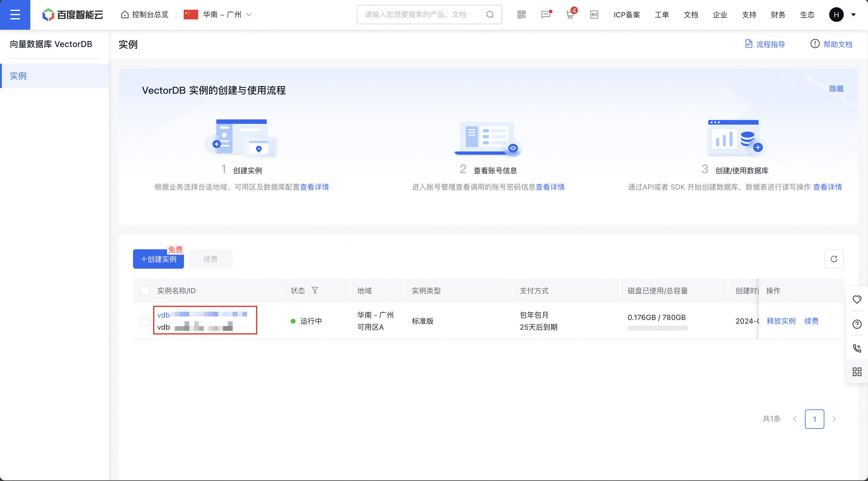Toggle the vdb instance row checkbox

tap(145, 321)
